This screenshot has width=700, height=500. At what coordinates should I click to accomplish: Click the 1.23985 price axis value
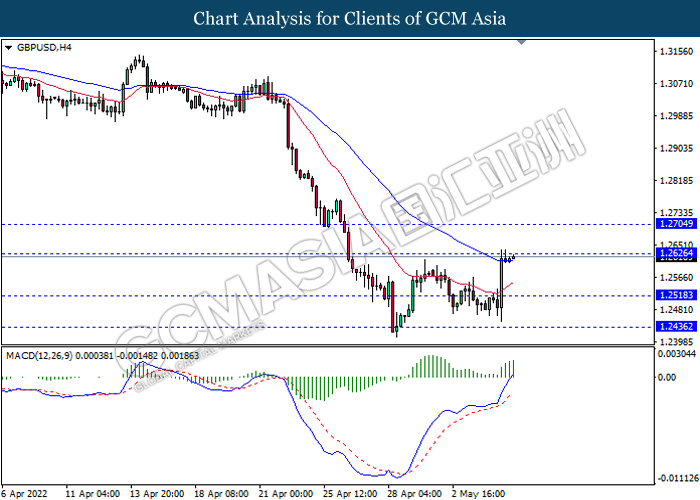(676, 342)
